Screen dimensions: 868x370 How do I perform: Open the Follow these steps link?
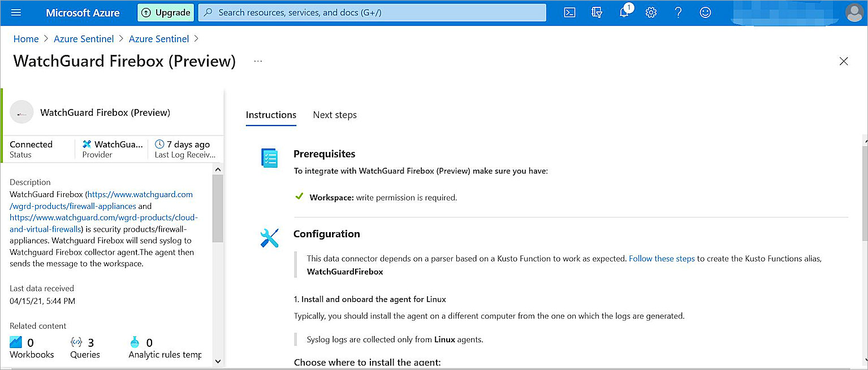coord(662,259)
